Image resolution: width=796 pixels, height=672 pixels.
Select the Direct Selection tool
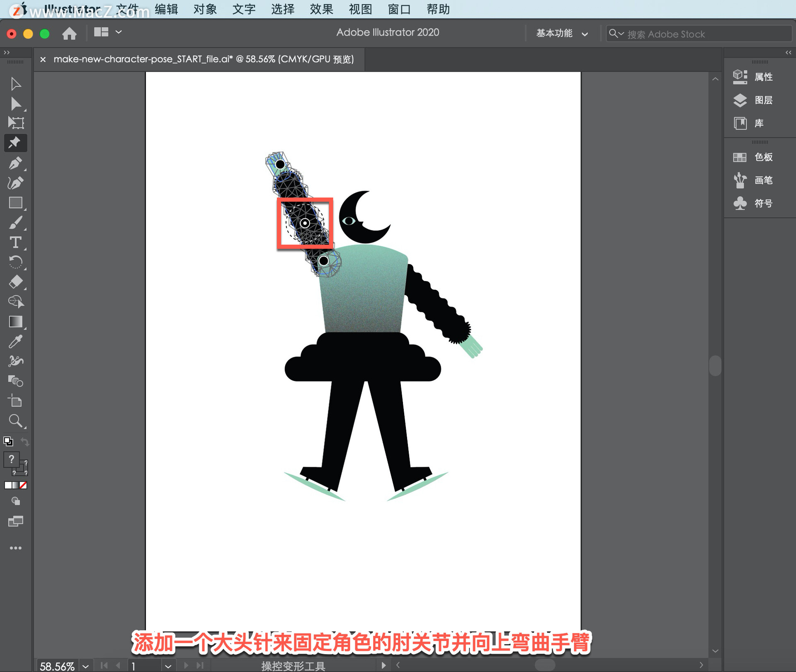pos(16,104)
